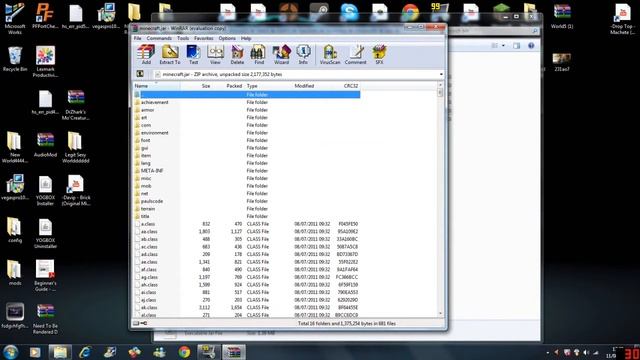Select the mob folder row

click(x=247, y=186)
